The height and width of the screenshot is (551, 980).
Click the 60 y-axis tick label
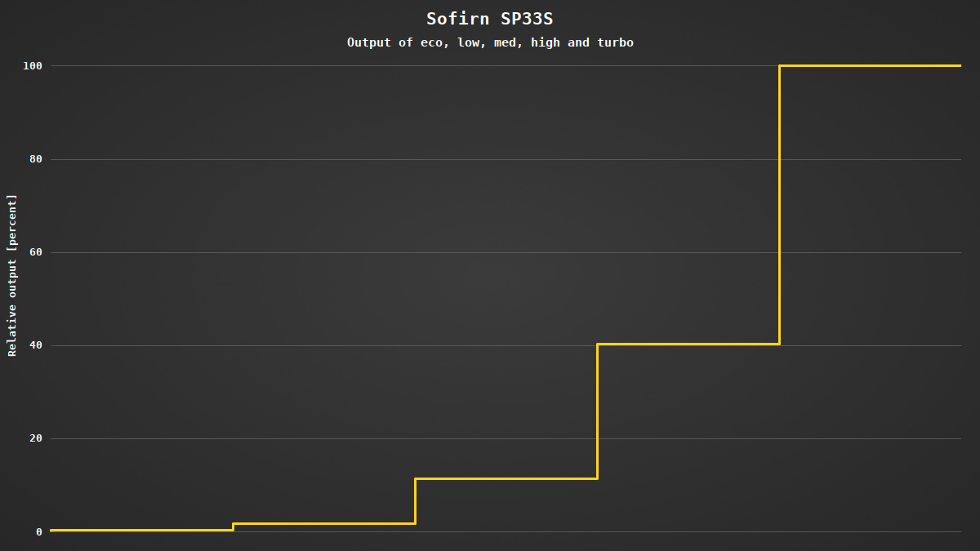point(35,252)
